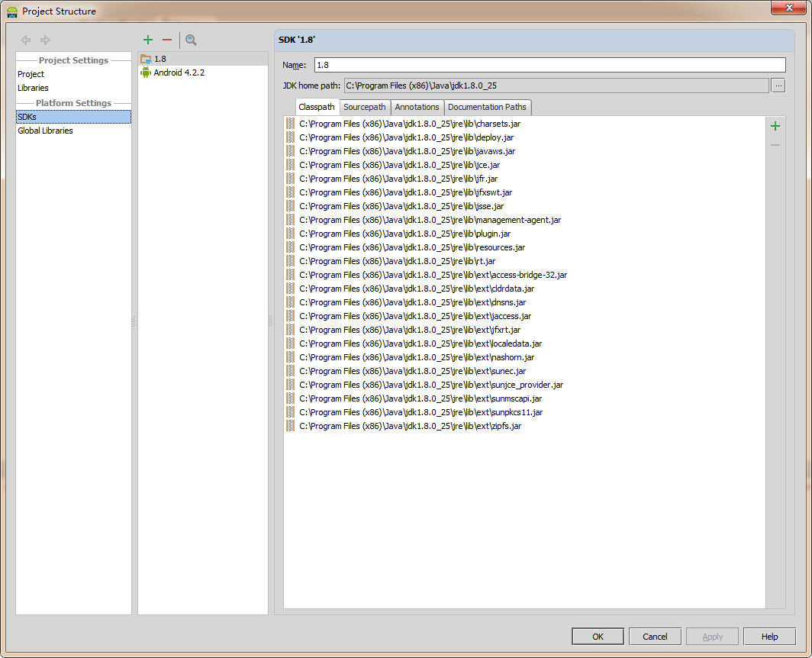The height and width of the screenshot is (658, 812).
Task: Click the JDK home path field
Action: tap(556, 85)
